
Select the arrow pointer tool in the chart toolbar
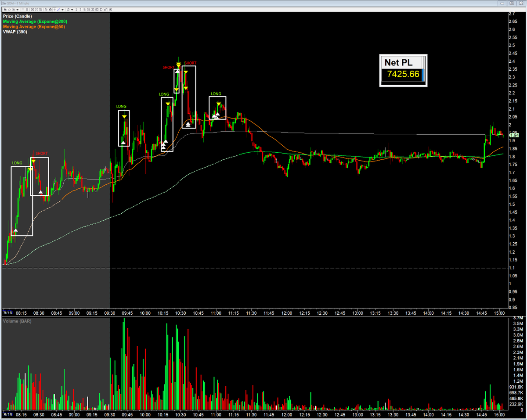coord(46,10)
